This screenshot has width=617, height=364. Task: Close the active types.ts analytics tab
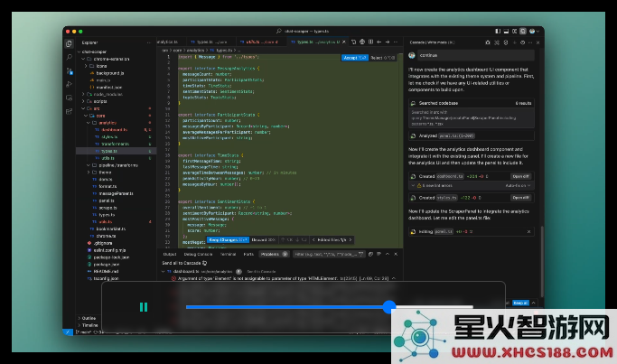pyautogui.click(x=344, y=42)
